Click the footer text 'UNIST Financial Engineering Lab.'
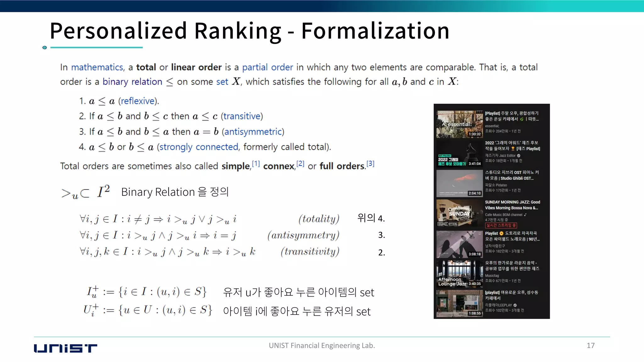This screenshot has height=362, width=644. (x=322, y=345)
